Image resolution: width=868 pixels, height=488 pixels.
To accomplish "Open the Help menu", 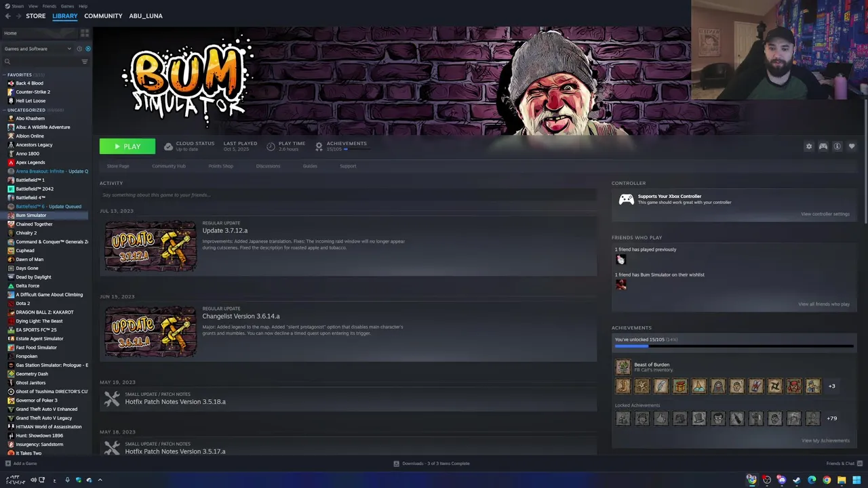I will (x=83, y=6).
